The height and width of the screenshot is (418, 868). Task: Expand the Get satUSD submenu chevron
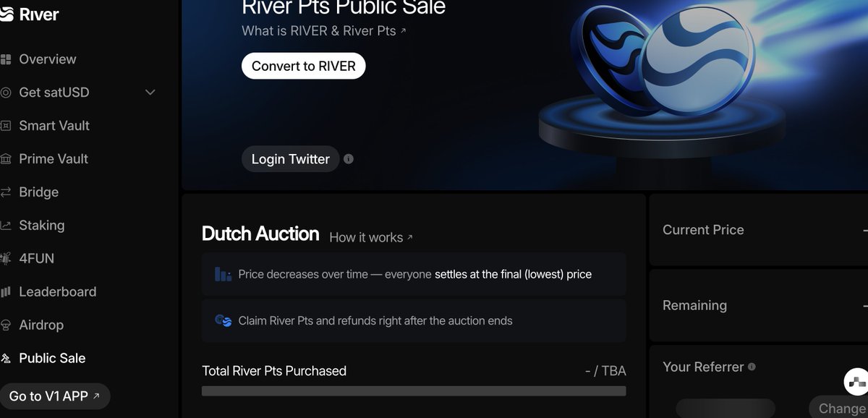point(150,93)
